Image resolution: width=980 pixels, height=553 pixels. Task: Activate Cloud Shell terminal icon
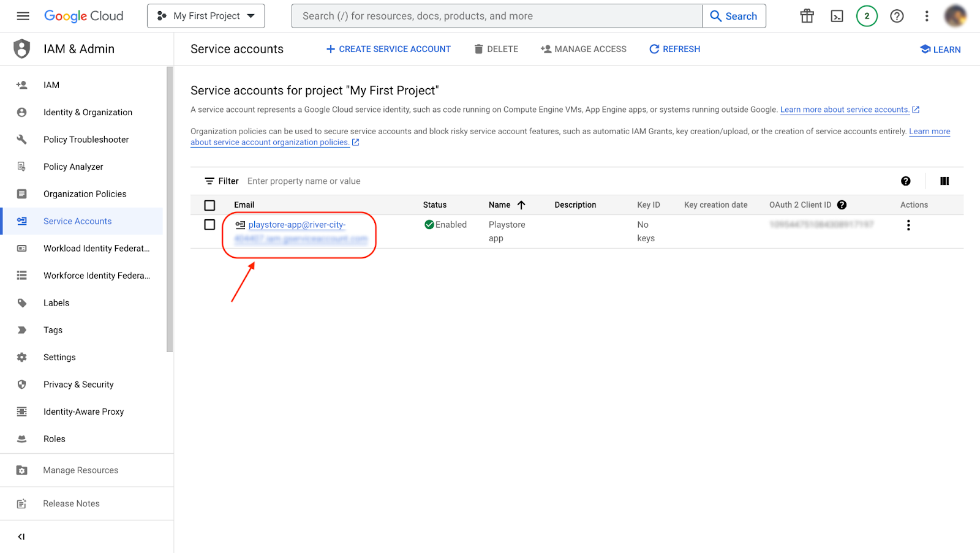(x=837, y=16)
